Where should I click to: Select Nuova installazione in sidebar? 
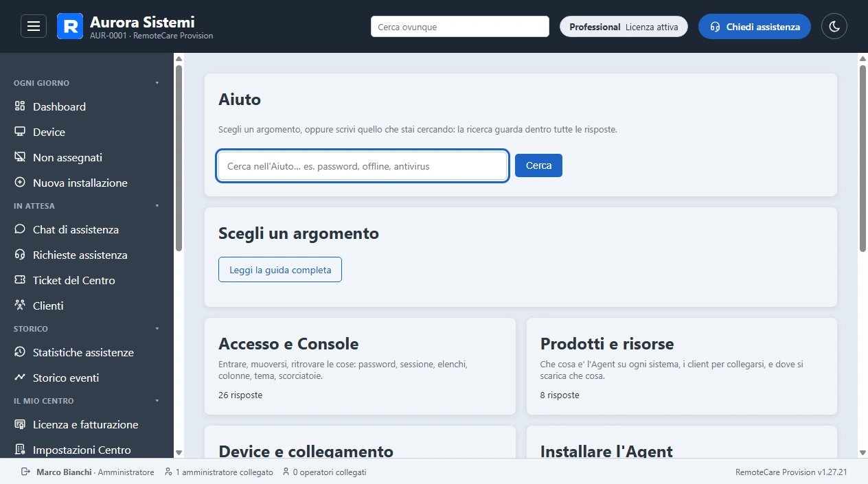pos(87,183)
